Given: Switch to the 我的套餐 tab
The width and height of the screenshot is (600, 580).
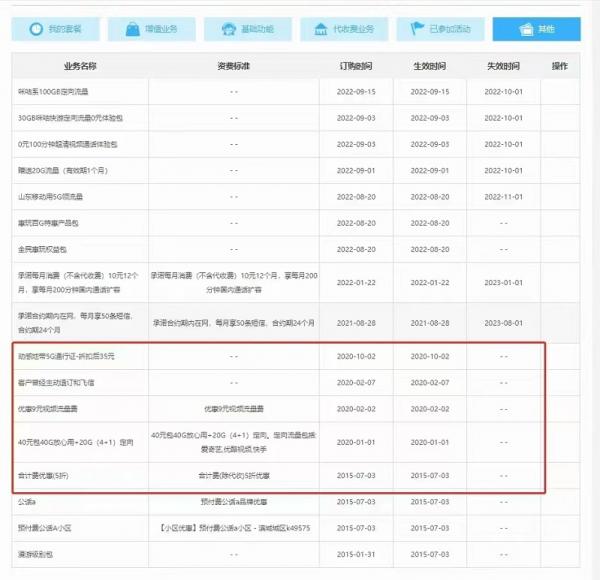Looking at the screenshot, I should point(66,29).
